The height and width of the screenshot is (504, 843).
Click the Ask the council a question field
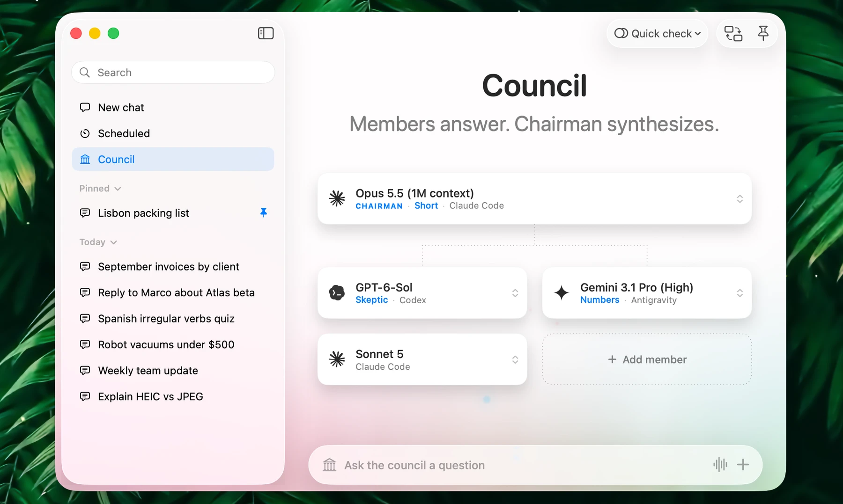pos(535,465)
